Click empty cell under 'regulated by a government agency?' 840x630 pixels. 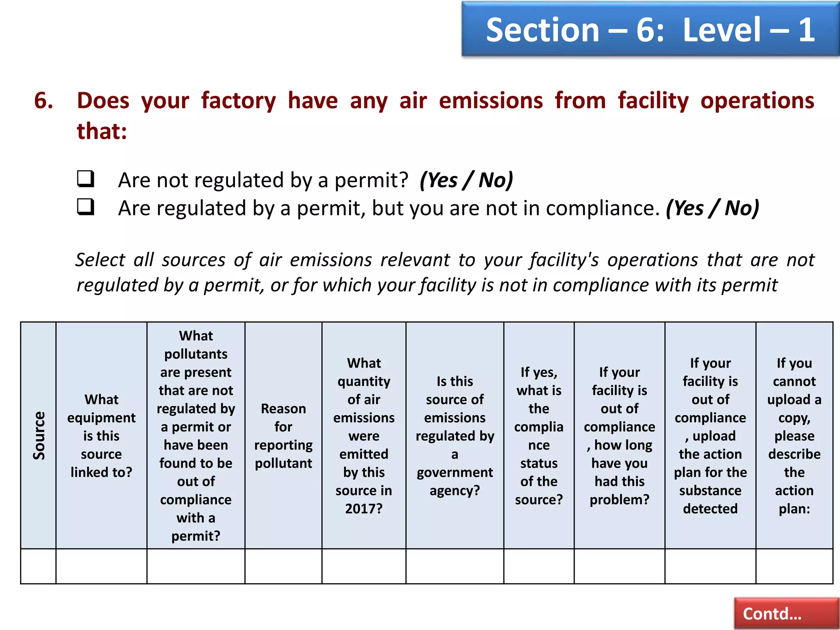coord(455,566)
